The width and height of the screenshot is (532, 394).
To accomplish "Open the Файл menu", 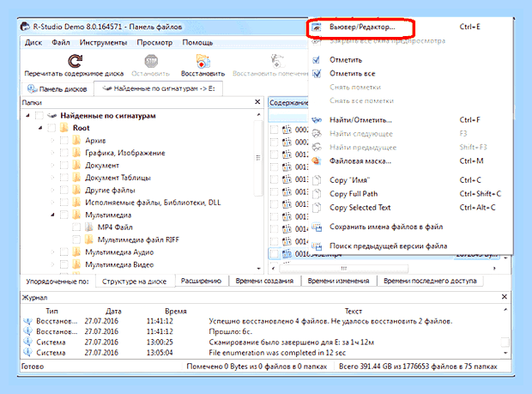I will pyautogui.click(x=61, y=43).
